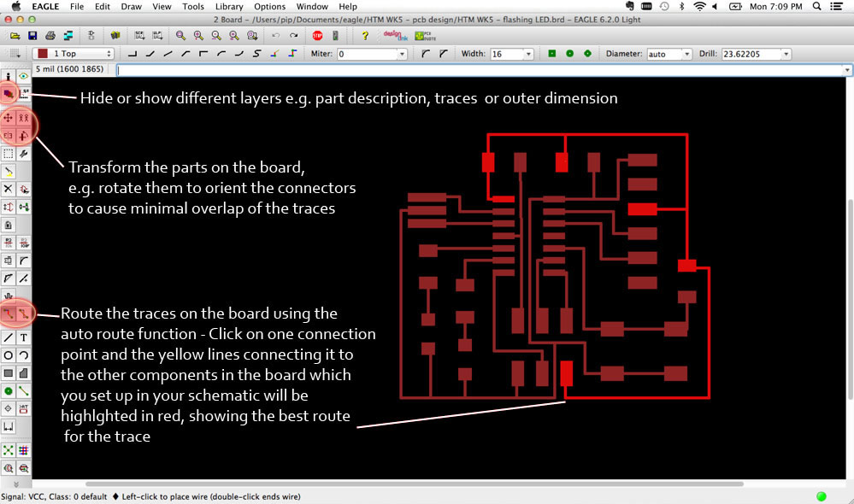The height and width of the screenshot is (504, 854).
Task: Click the Library menu
Action: tap(227, 6)
